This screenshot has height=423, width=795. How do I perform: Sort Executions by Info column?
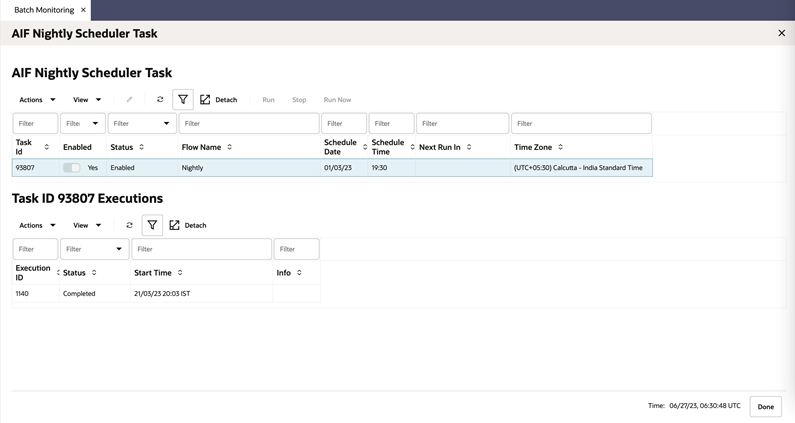(299, 273)
